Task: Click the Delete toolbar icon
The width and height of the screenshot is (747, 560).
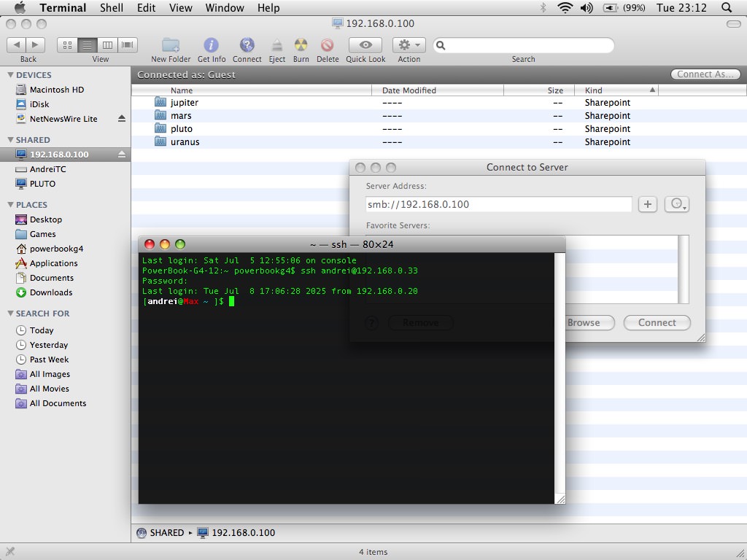Action: [x=328, y=44]
